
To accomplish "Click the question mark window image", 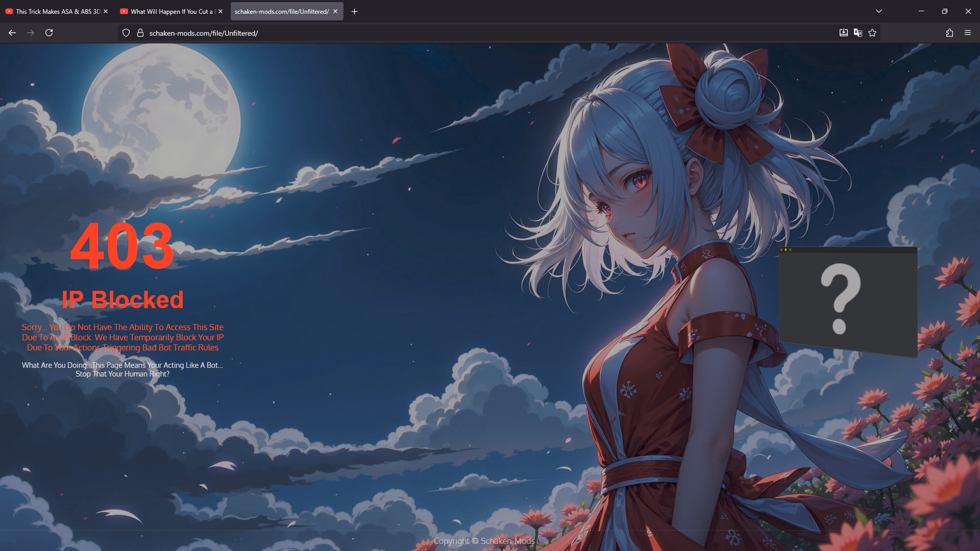I will tap(847, 301).
